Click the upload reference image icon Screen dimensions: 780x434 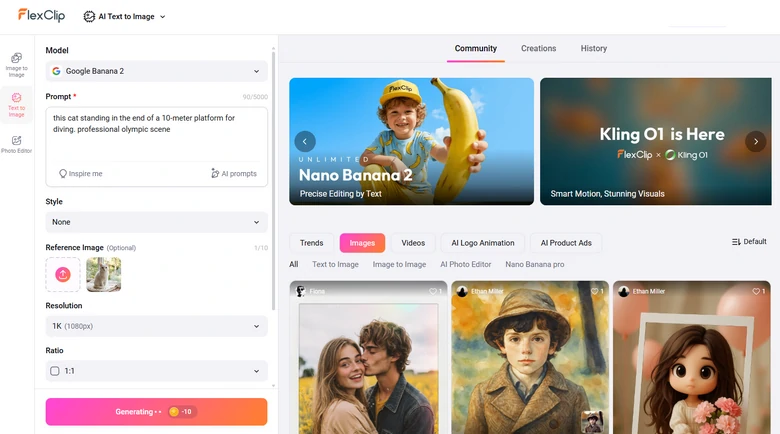pos(63,274)
